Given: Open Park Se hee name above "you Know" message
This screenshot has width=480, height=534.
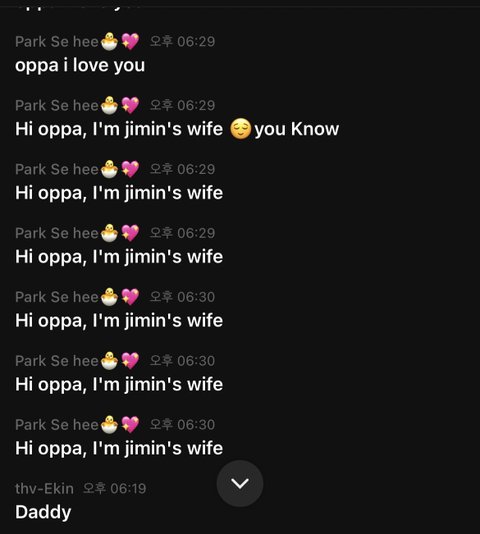Looking at the screenshot, I should coord(57,105).
